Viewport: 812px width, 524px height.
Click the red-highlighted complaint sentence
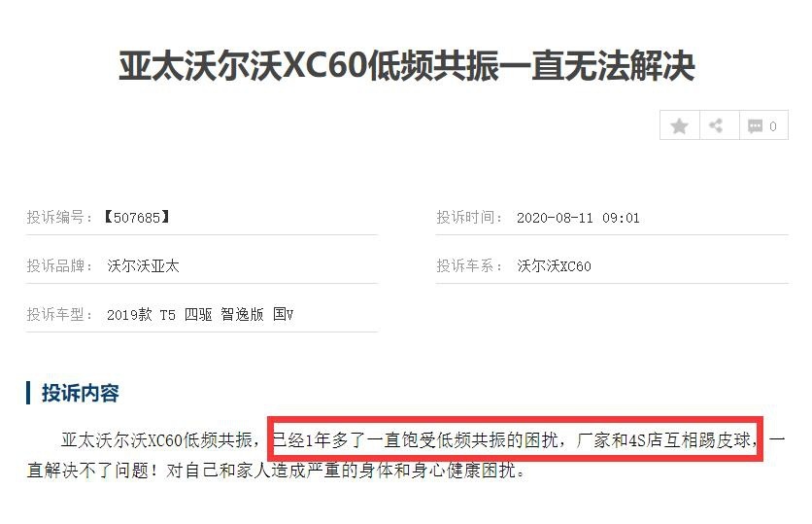pos(515,439)
